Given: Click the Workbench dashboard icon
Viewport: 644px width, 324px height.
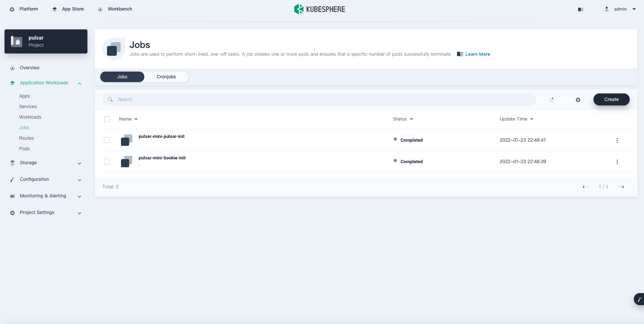Looking at the screenshot, I should coord(100,9).
